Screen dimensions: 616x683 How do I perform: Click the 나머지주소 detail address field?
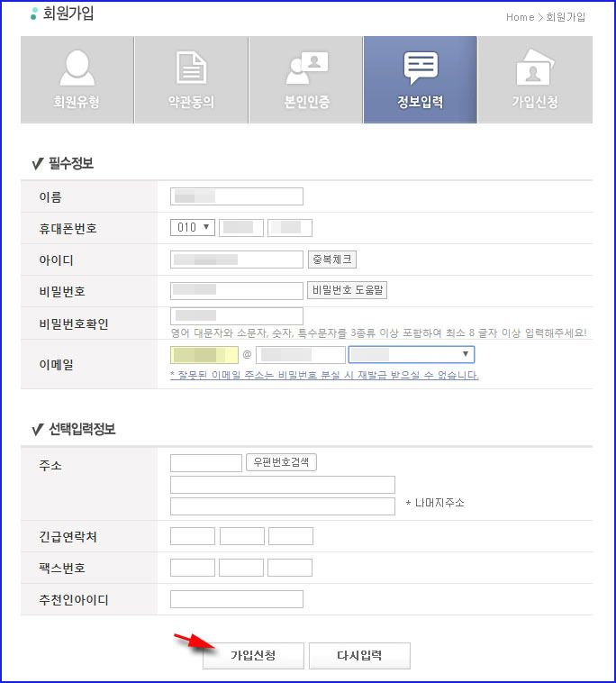point(283,506)
